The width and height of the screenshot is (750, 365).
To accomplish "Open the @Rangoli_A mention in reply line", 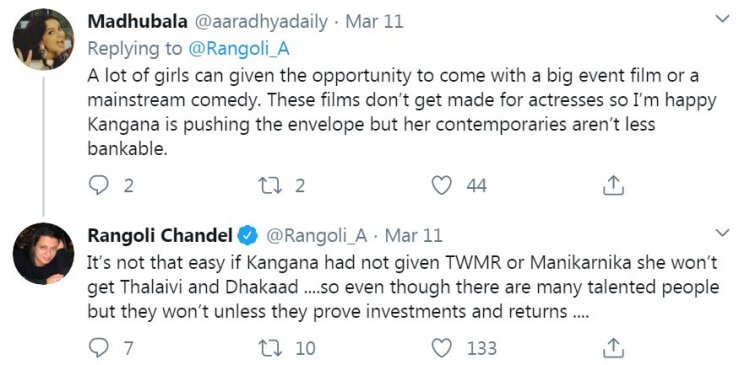I will [x=239, y=49].
